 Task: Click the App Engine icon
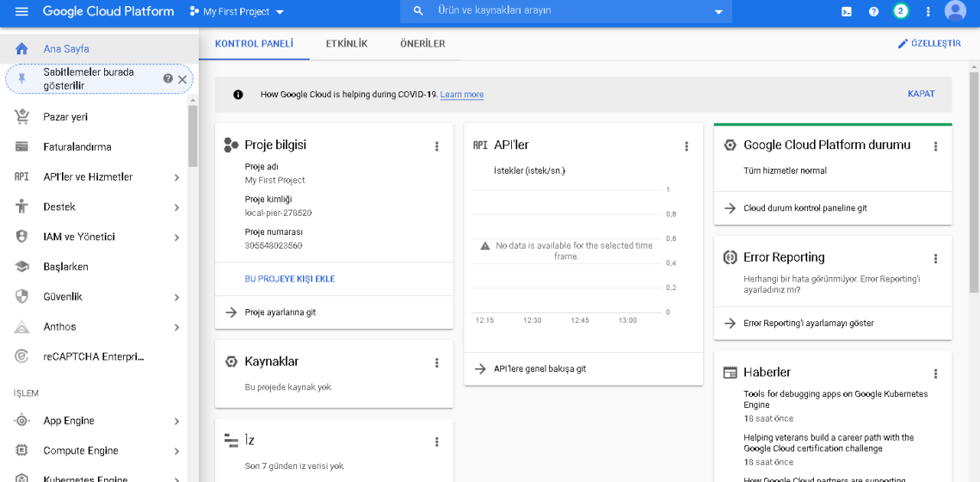[22, 421]
